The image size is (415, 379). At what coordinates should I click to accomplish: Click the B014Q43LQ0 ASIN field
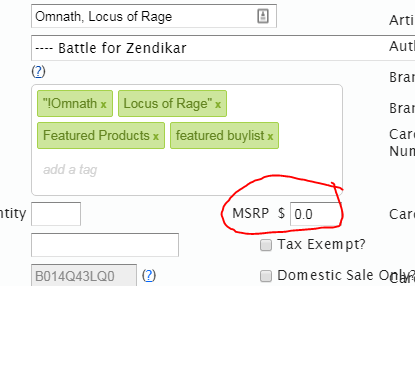click(84, 275)
